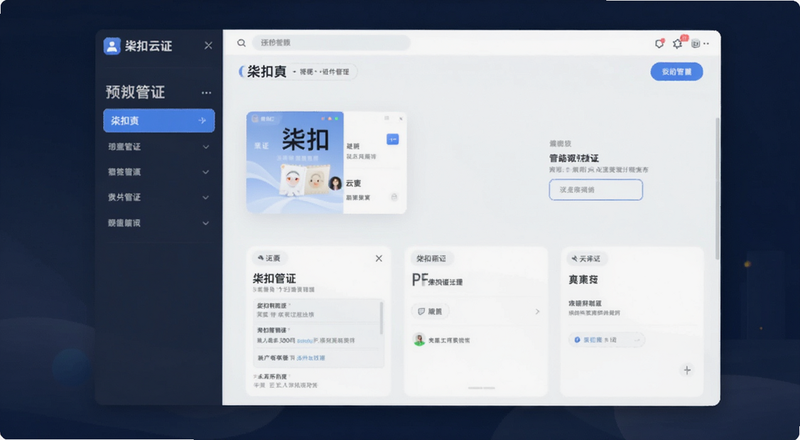The height and width of the screenshot is (440, 800).
Task: Open the three-dot menu inside the blue-icon chip
Action: coord(637,340)
